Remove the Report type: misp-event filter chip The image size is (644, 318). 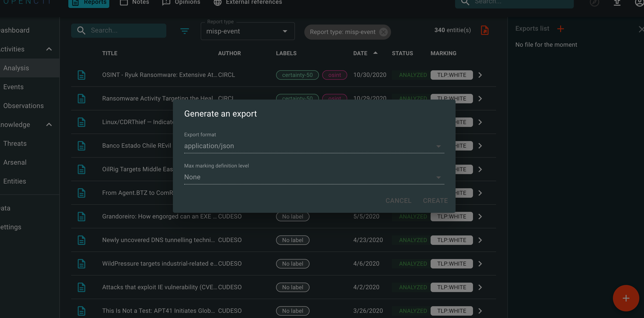pyautogui.click(x=384, y=32)
